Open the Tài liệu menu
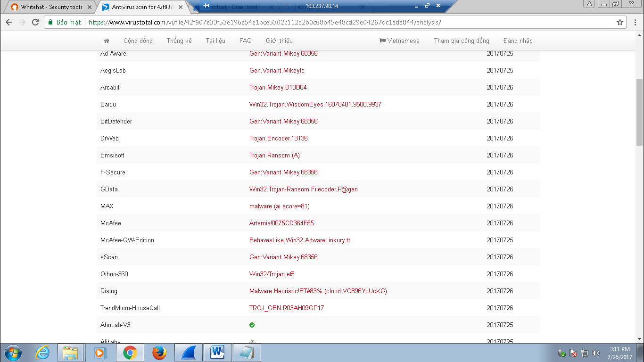This screenshot has height=362, width=644. click(x=215, y=41)
